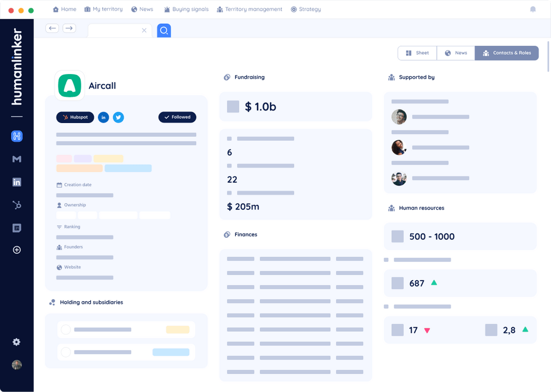Open the blue search icon
The width and height of the screenshot is (551, 392).
(x=164, y=31)
